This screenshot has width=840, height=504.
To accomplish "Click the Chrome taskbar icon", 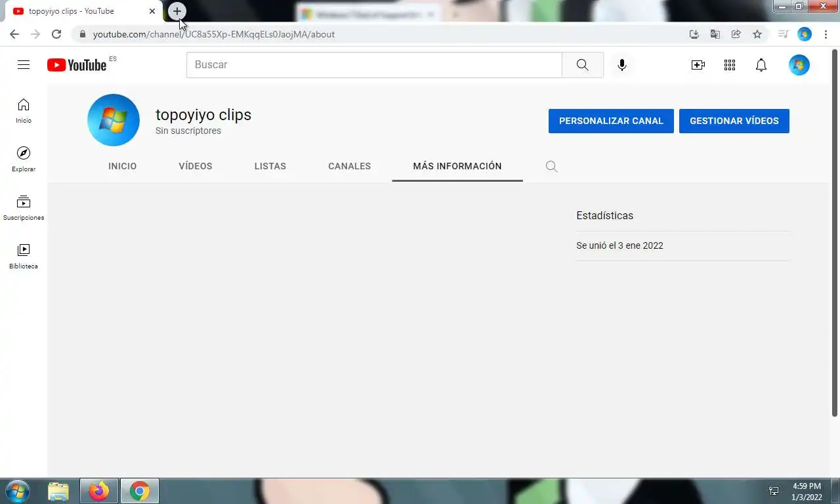I will point(139,491).
